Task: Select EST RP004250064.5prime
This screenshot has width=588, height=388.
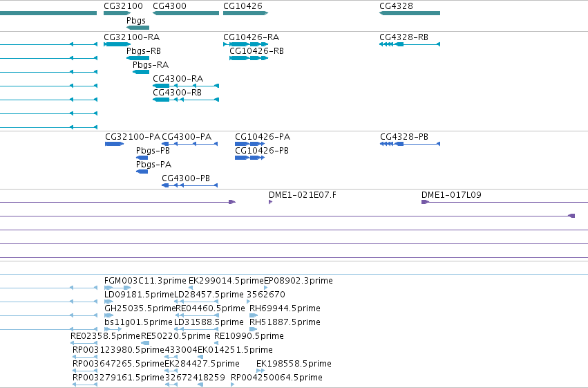Action: click(x=232, y=385)
